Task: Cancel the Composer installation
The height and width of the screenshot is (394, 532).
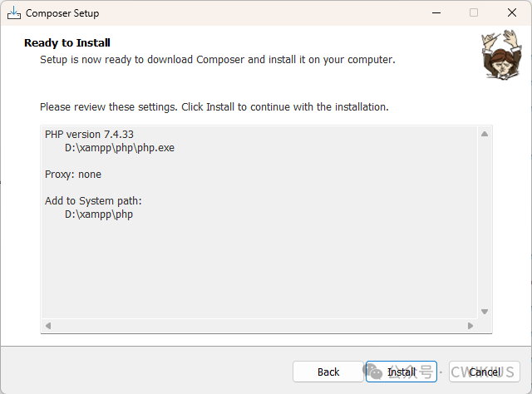Action: point(485,372)
